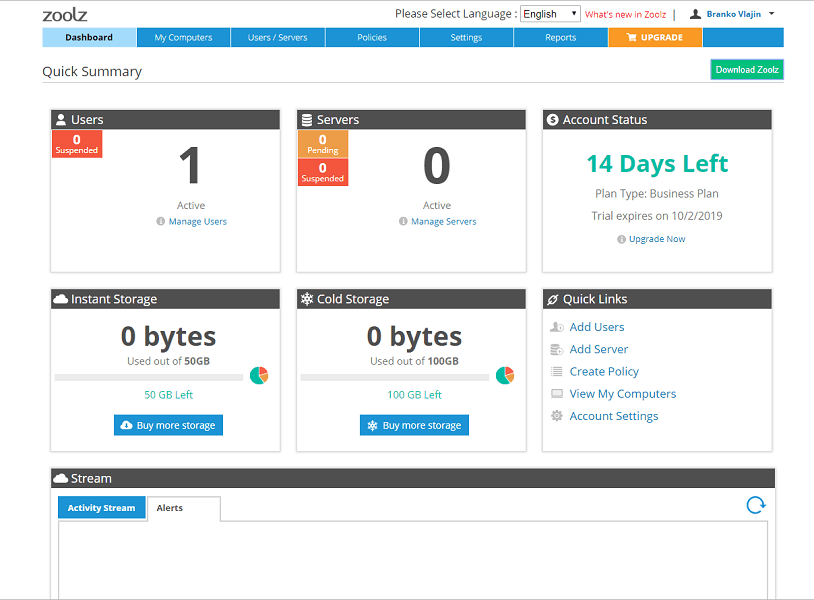Click the Upgrade Now link
Viewport: 814px width, 600px height.
[x=657, y=239]
